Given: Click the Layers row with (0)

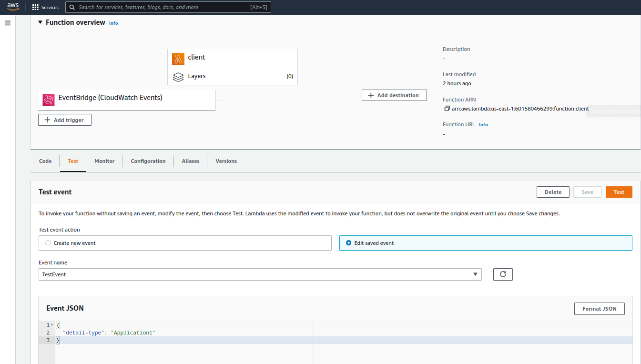Looking at the screenshot, I should click(x=233, y=76).
